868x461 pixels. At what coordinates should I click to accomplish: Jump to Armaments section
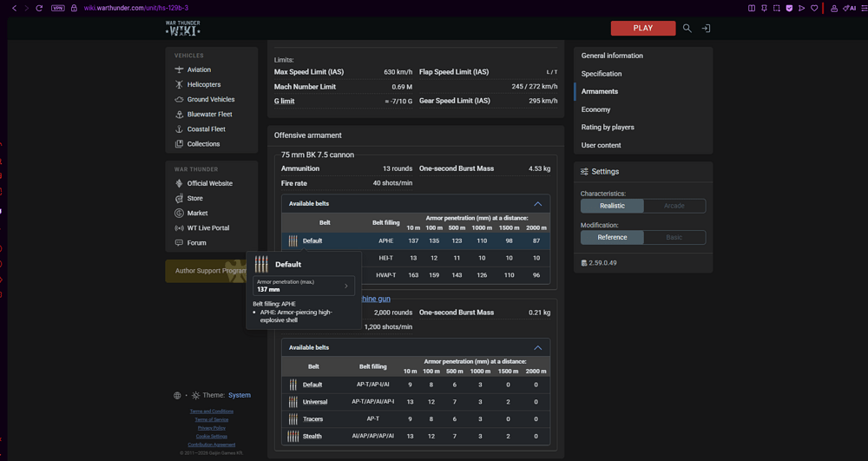[x=600, y=91]
